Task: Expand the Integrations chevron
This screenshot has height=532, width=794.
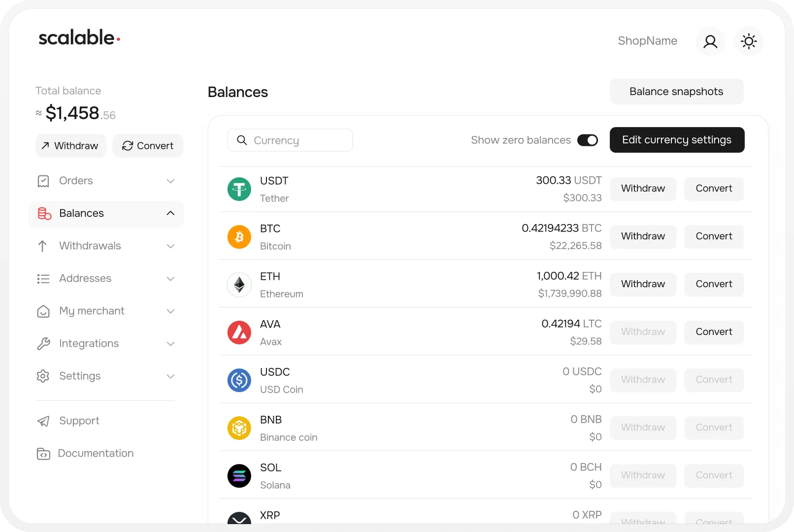Action: [x=171, y=344]
